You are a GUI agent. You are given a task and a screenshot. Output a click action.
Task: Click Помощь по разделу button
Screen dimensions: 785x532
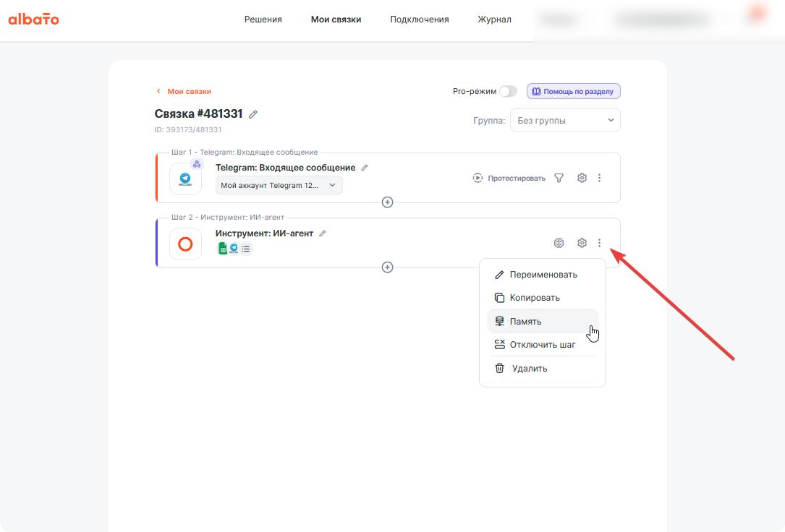573,92
